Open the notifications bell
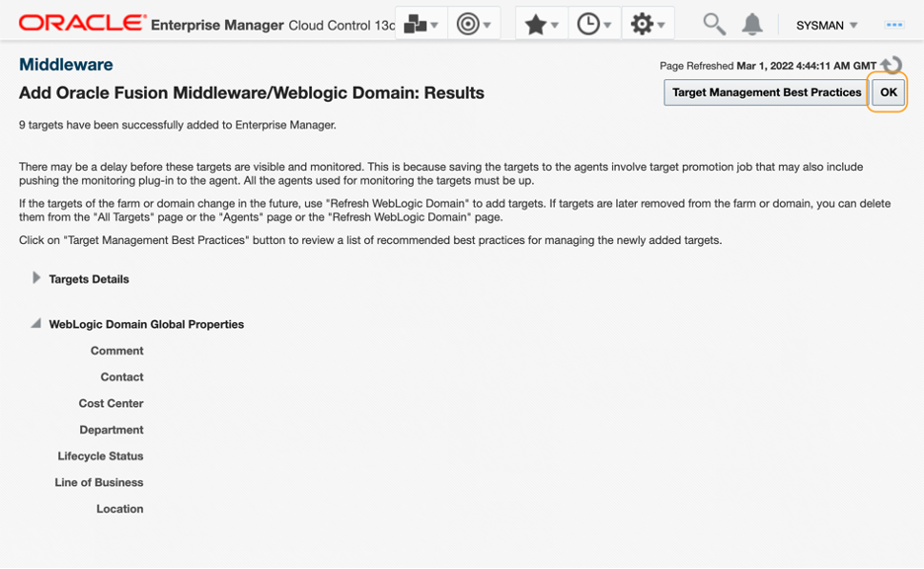Image resolution: width=924 pixels, height=569 pixels. [x=752, y=24]
